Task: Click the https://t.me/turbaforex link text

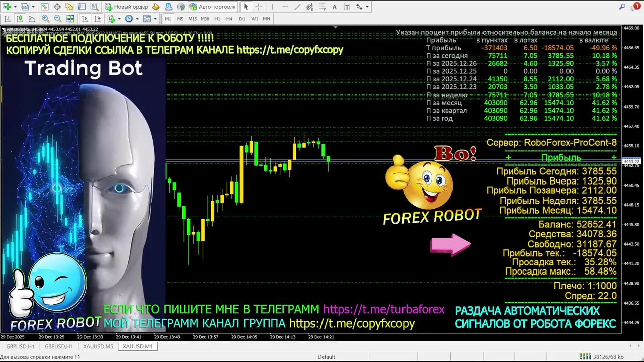Action: click(384, 310)
